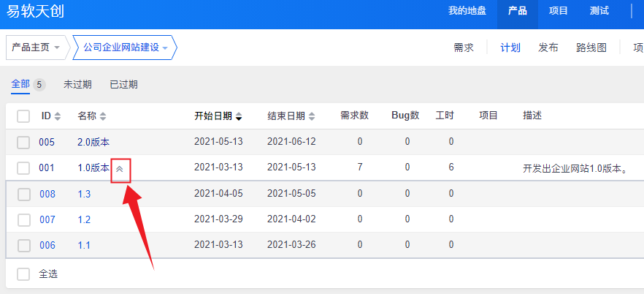Open the 已过期 tab
Image resolution: width=644 pixels, height=294 pixels.
click(123, 84)
